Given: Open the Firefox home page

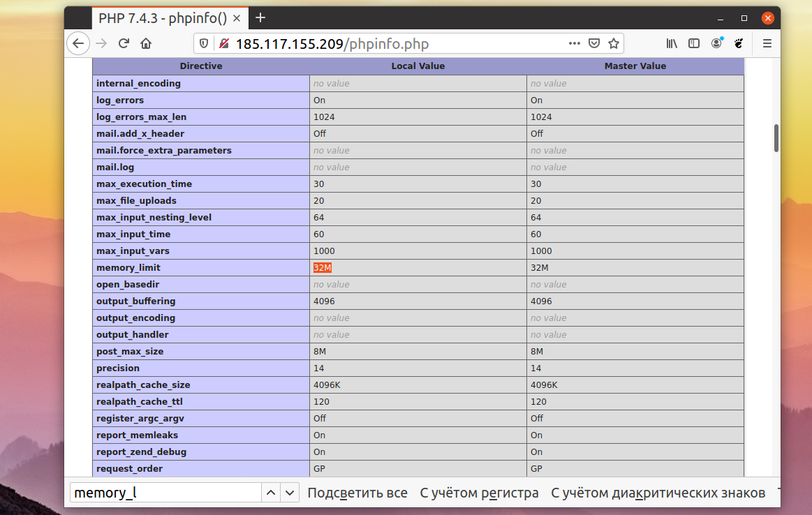Looking at the screenshot, I should click(146, 43).
